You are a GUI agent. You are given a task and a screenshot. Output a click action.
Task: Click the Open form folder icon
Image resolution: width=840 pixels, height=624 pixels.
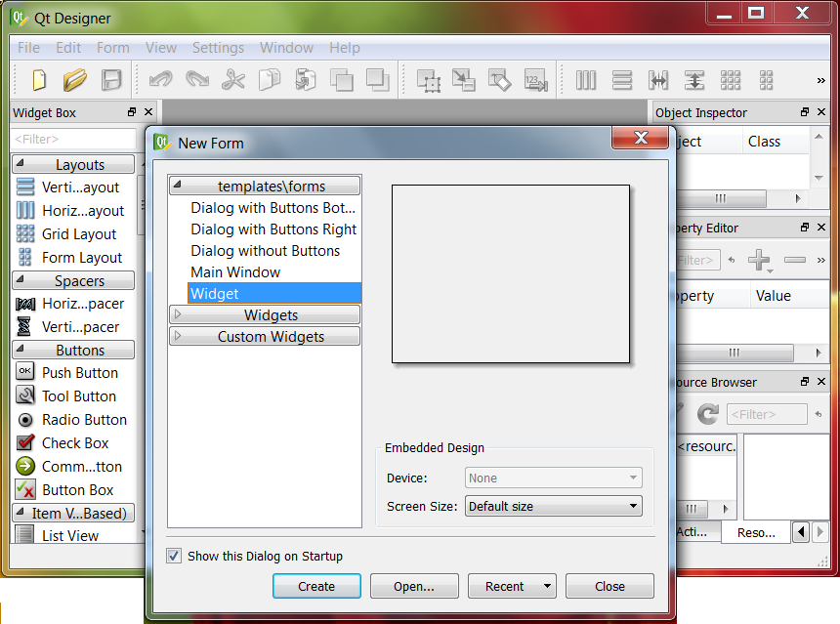click(74, 80)
